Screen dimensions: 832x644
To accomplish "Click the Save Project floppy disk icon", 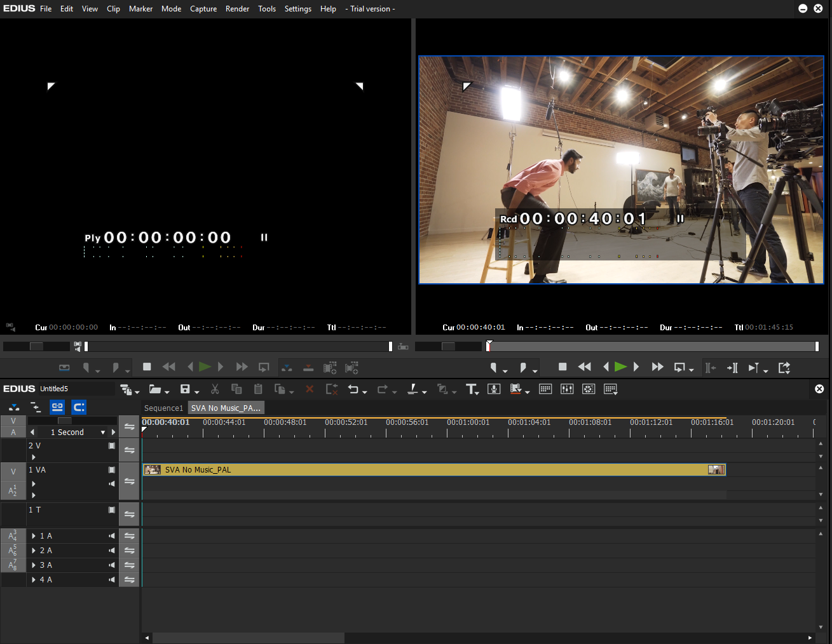I will point(185,389).
